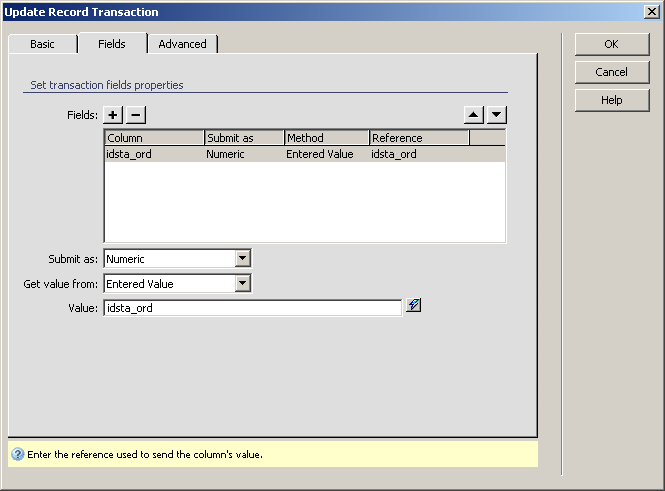
Task: Open Help using the Help button
Action: click(611, 100)
